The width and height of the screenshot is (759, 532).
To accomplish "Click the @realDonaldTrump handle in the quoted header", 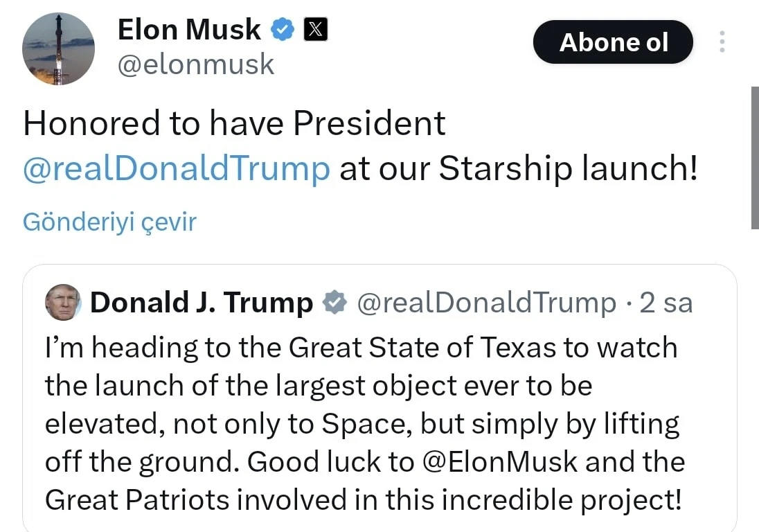I will (x=485, y=303).
